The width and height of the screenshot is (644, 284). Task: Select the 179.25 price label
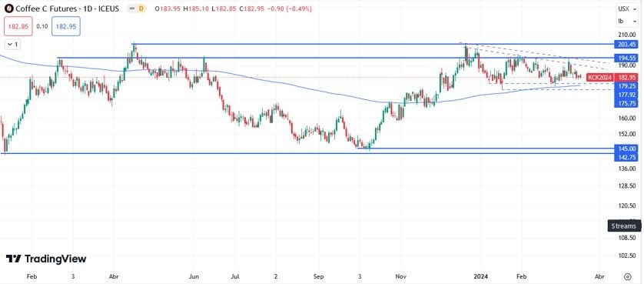point(626,86)
